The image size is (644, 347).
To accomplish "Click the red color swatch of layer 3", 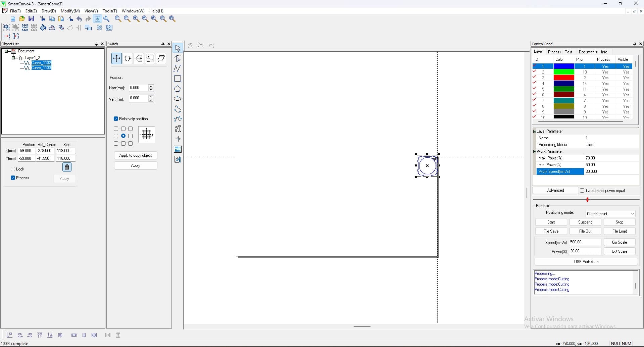I will pyautogui.click(x=564, y=78).
